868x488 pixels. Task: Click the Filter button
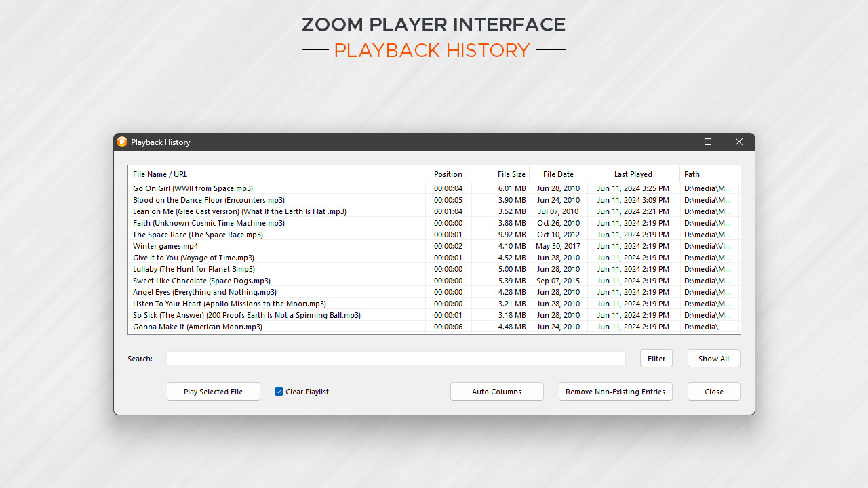656,358
